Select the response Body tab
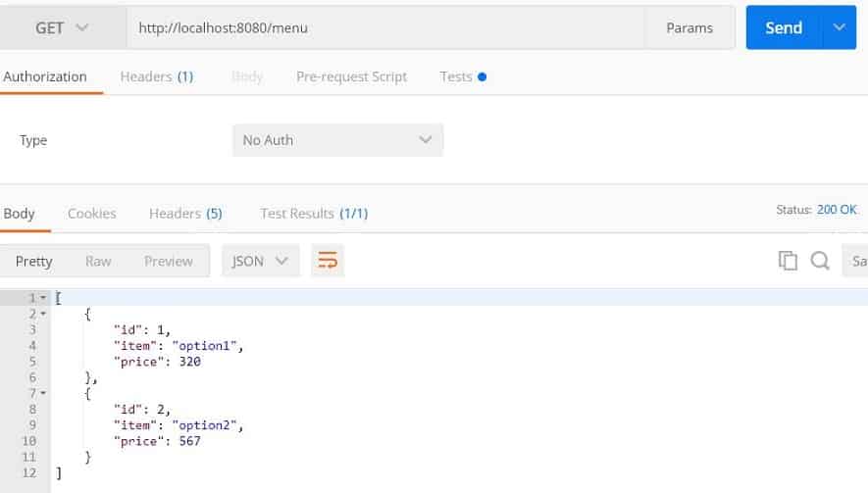The width and height of the screenshot is (868, 493). (x=19, y=214)
